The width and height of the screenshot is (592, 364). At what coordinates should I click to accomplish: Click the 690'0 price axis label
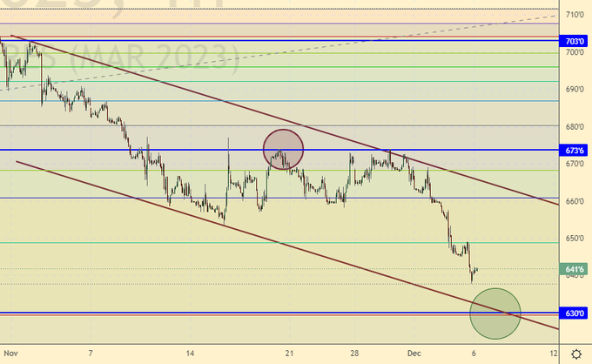575,90
